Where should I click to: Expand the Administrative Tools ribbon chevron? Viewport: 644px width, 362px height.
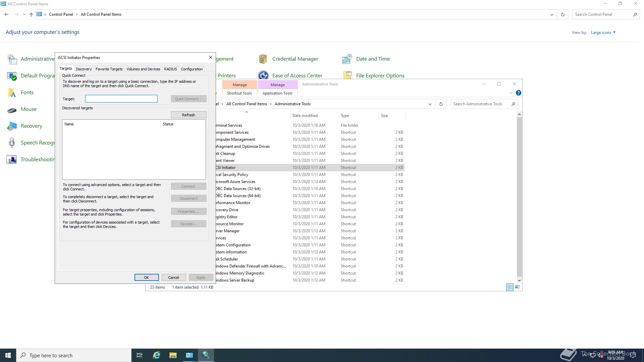[511, 93]
